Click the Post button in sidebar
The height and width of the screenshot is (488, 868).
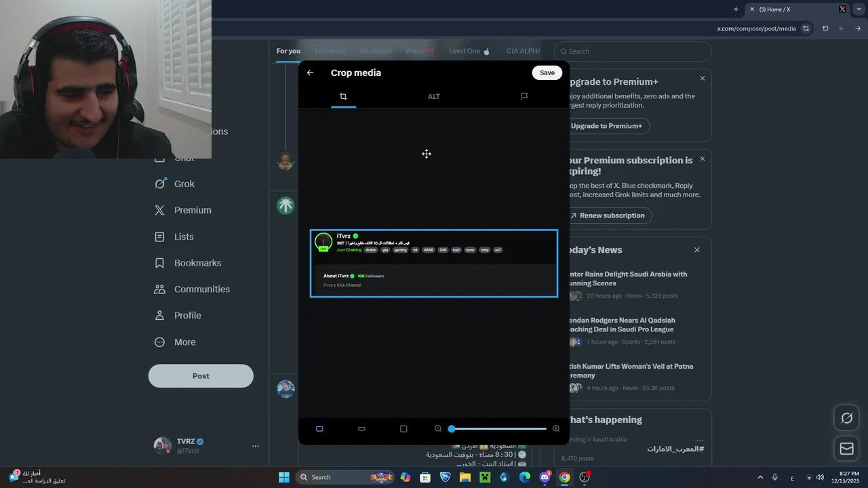201,376
